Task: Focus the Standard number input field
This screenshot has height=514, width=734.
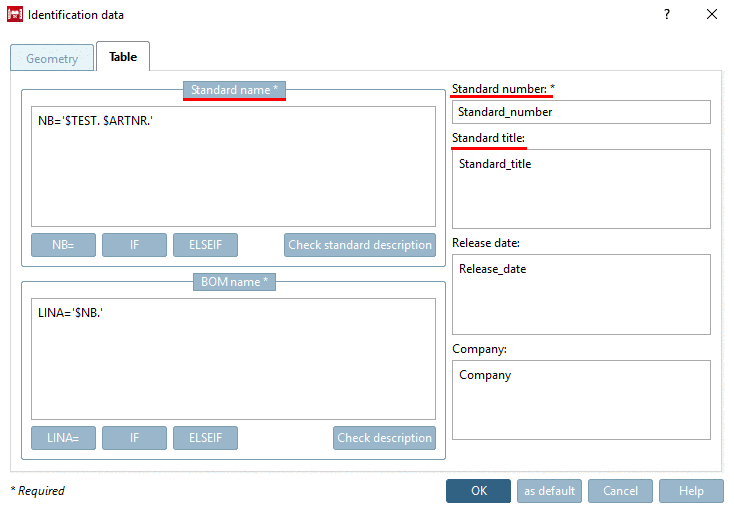Action: 581,112
